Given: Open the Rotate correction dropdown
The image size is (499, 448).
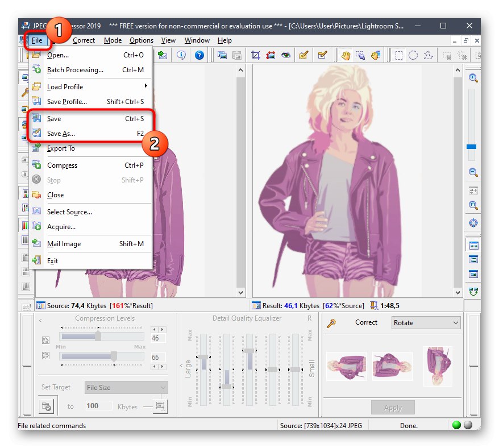Looking at the screenshot, I should point(426,323).
